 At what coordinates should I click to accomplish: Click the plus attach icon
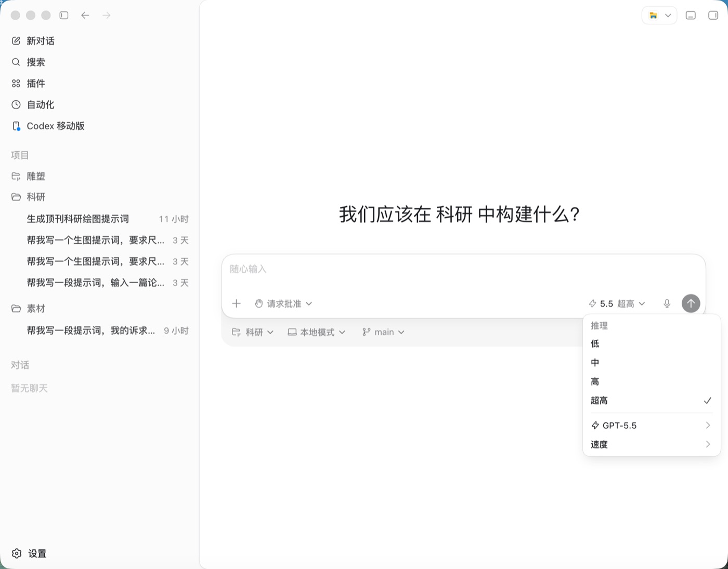point(236,303)
